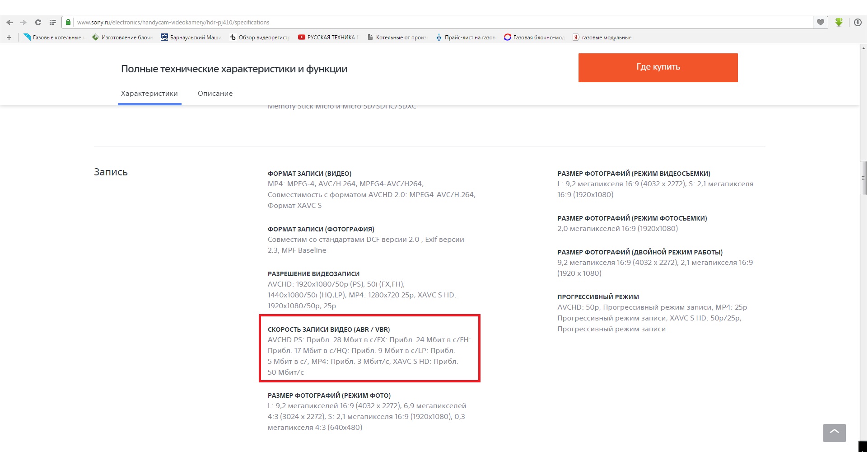Select the Характеристики tab

[x=149, y=94]
